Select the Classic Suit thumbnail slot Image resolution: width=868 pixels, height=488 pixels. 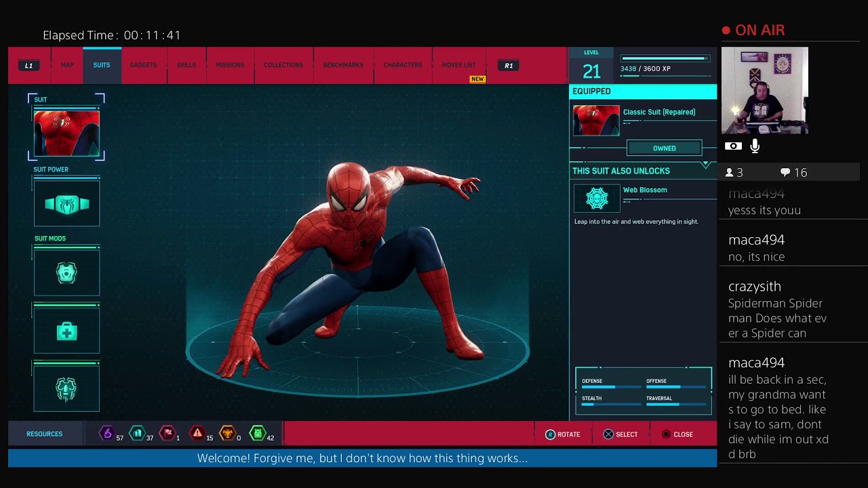click(66, 134)
